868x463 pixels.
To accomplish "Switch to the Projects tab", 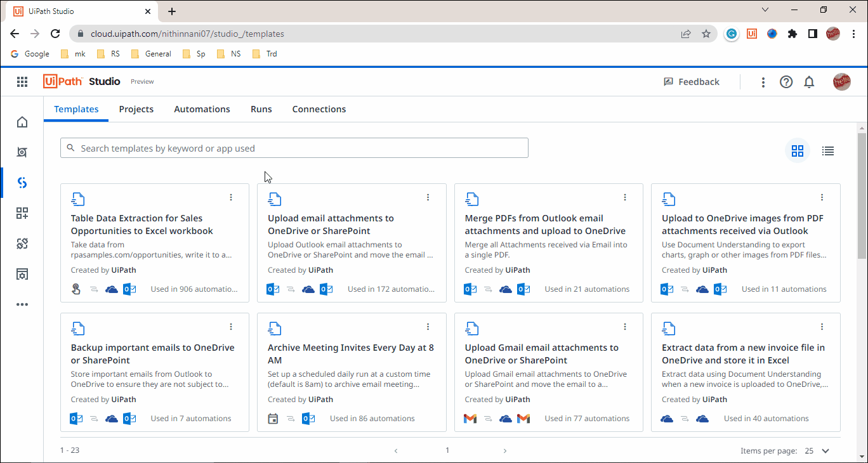I will tap(136, 109).
